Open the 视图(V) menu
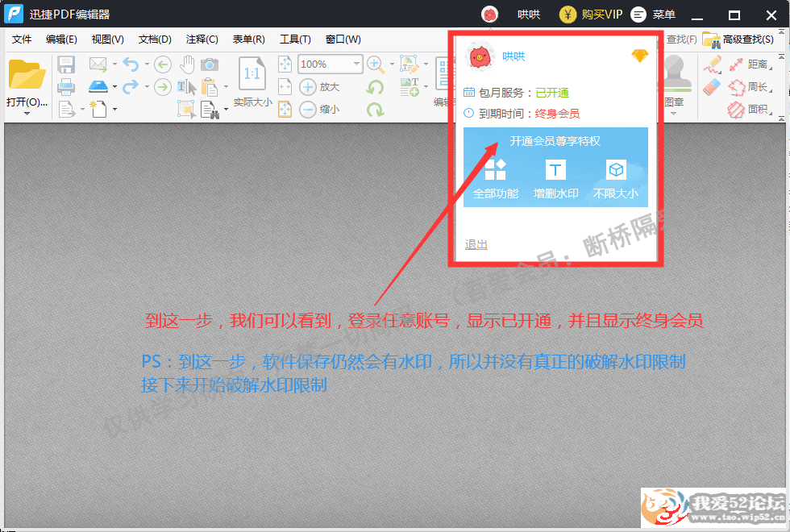790x532 pixels. 108,39
